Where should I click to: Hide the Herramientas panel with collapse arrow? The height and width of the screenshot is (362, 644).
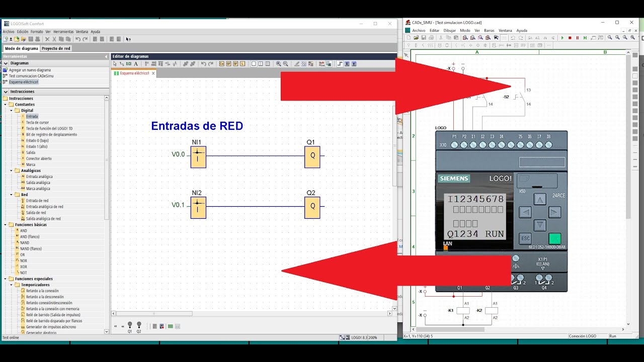[x=106, y=56]
